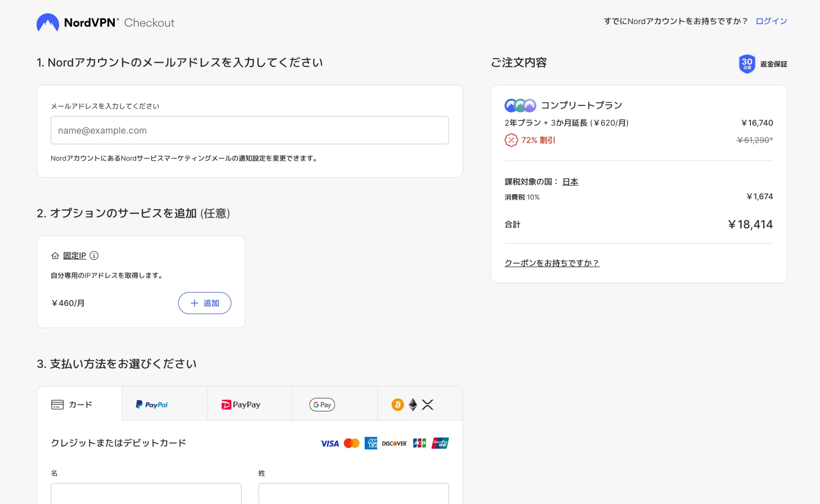Choose the Google Pay payment tab

335,404
